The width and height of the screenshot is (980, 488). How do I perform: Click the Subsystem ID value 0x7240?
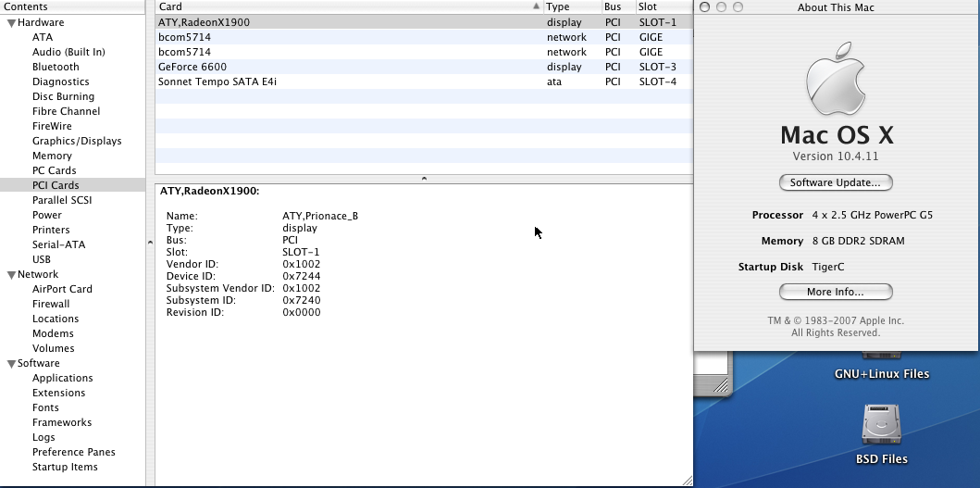tap(302, 300)
